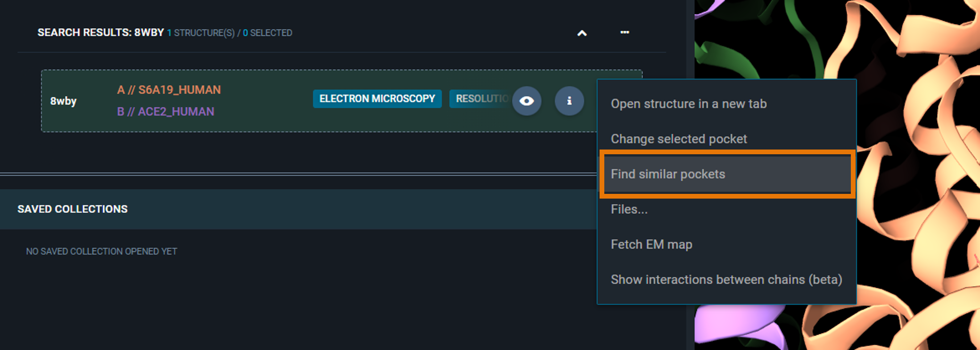Click the ELECTRON MICROSCOPY method badge
Viewport: 980px width, 350px height.
tap(377, 99)
